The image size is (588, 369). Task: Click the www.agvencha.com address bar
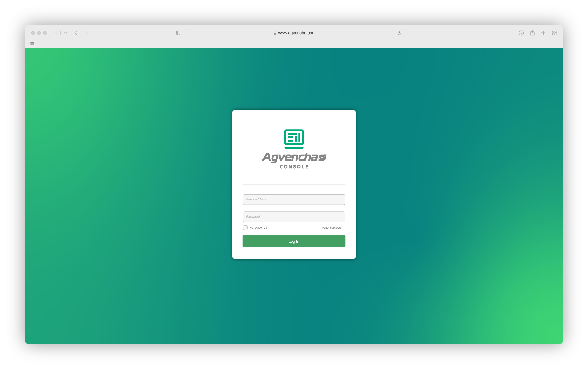(294, 33)
